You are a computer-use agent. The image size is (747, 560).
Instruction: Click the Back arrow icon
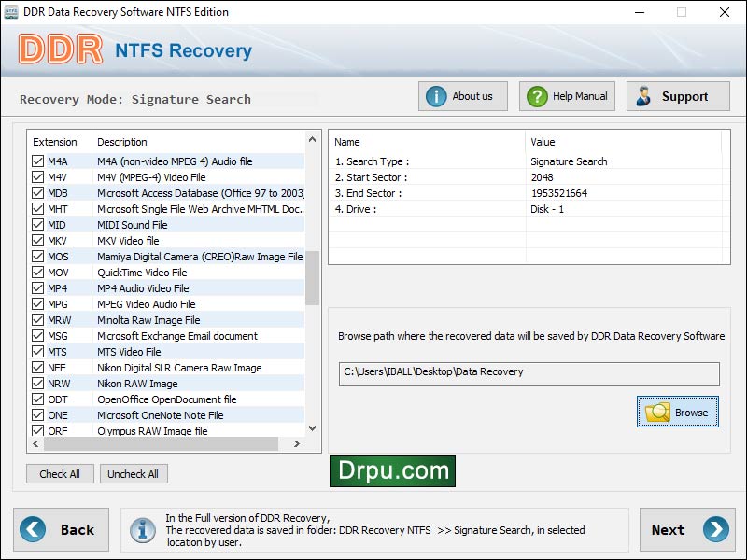pyautogui.click(x=33, y=529)
